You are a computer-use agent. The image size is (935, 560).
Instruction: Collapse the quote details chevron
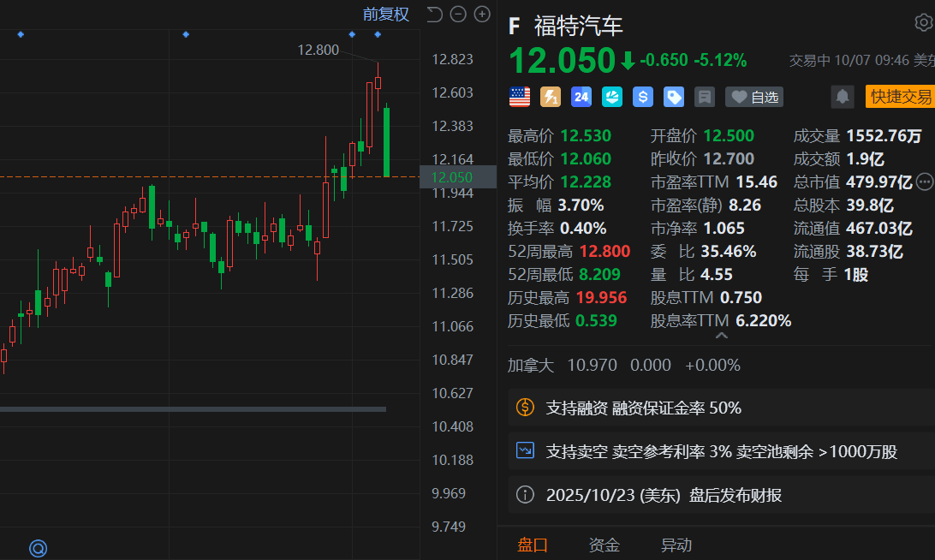coord(722,336)
